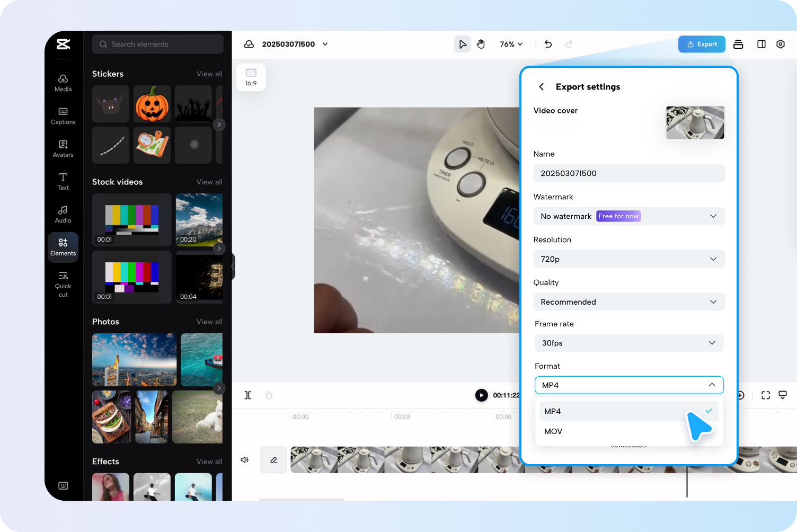Delete the selected clip with trash icon
797x532 pixels.
[x=269, y=395]
